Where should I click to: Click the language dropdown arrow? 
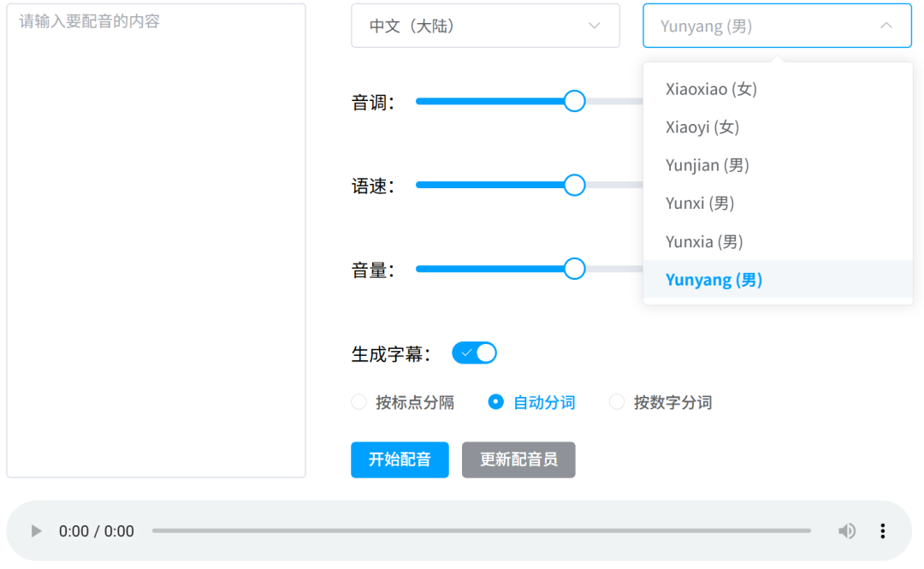click(x=594, y=26)
